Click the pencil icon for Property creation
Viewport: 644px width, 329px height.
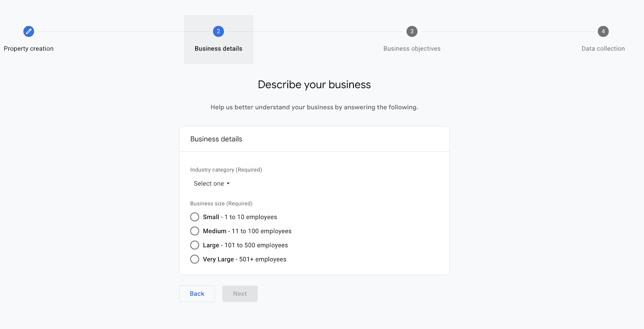29,31
